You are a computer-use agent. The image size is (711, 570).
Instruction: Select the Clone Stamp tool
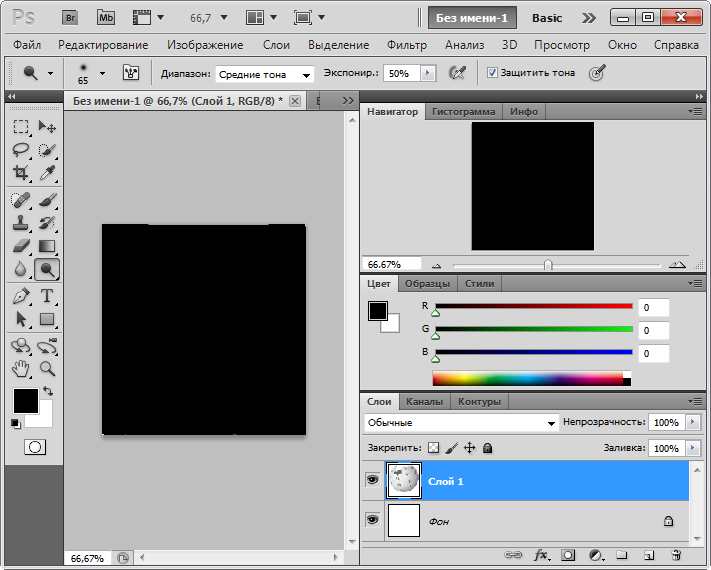(x=20, y=223)
